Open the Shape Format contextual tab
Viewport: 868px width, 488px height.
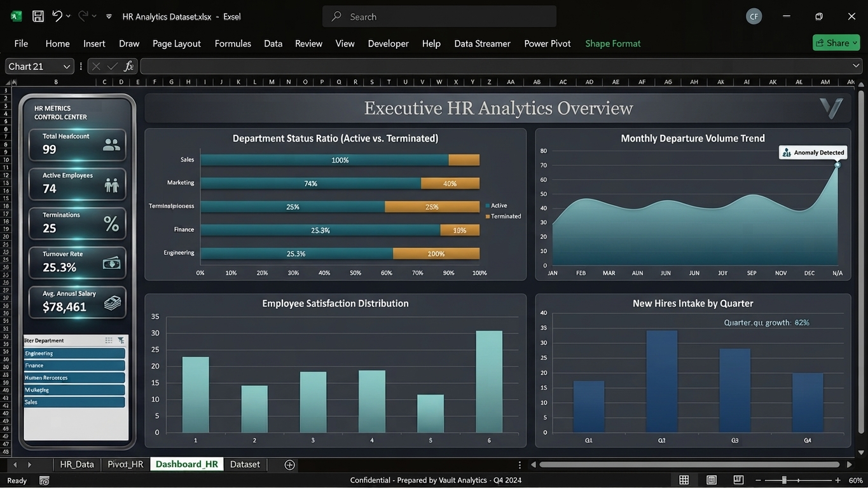(x=613, y=43)
